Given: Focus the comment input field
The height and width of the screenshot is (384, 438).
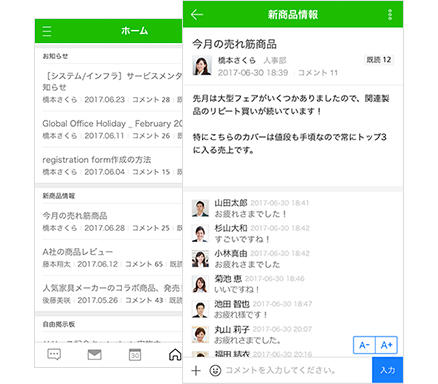Looking at the screenshot, I should pyautogui.click(x=297, y=370).
